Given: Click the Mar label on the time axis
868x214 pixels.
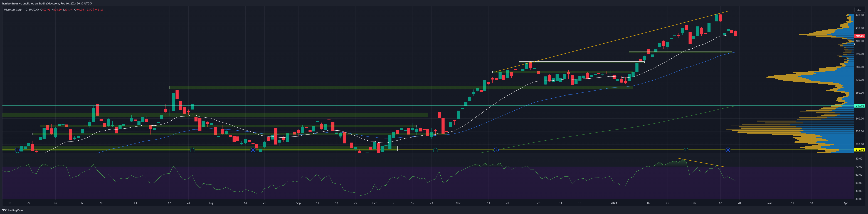Looking at the screenshot, I should tap(770, 203).
